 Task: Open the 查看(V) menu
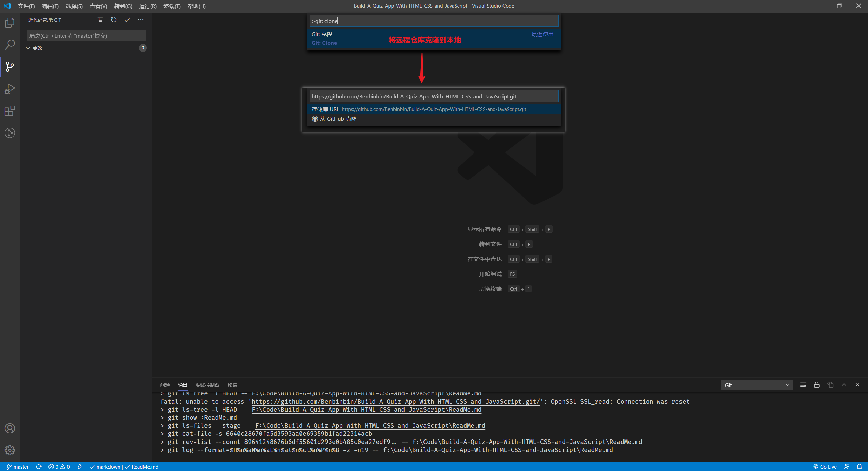[x=98, y=6]
